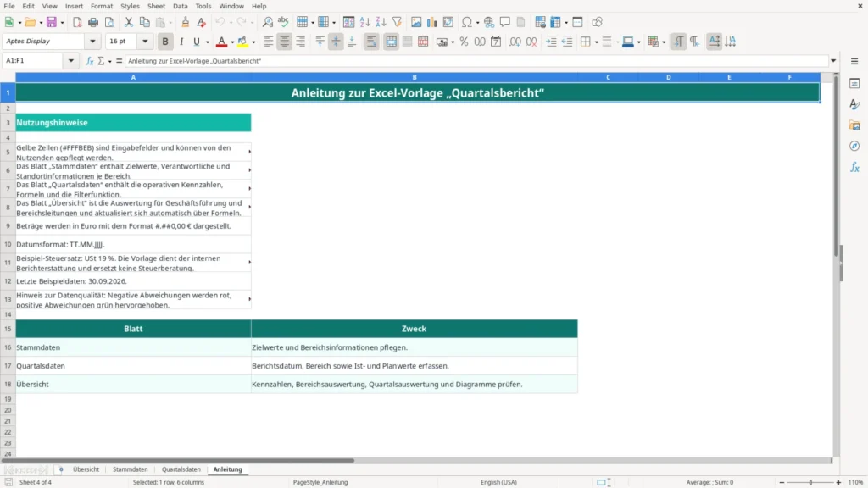Click the yellow background color swatch
The image size is (868, 488).
[242, 42]
